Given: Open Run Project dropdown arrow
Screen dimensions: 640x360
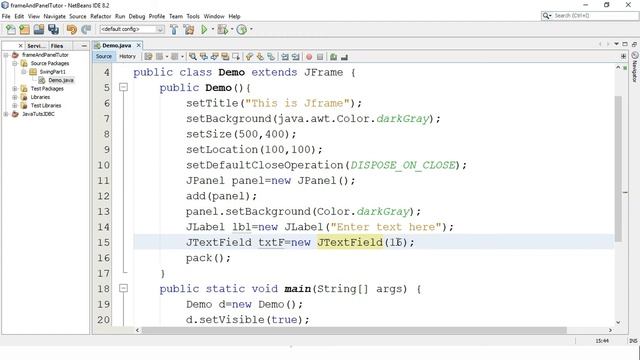Looking at the screenshot, I should click(212, 29).
